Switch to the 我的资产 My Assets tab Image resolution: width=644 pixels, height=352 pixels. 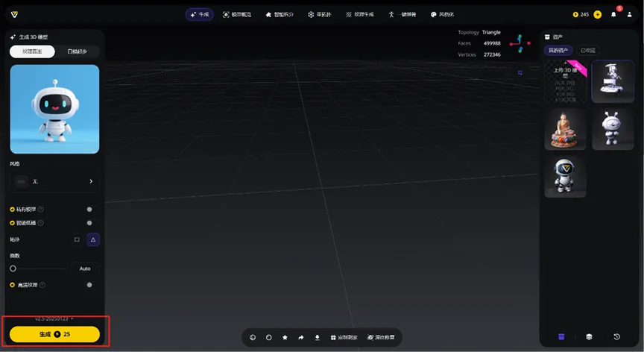click(558, 50)
